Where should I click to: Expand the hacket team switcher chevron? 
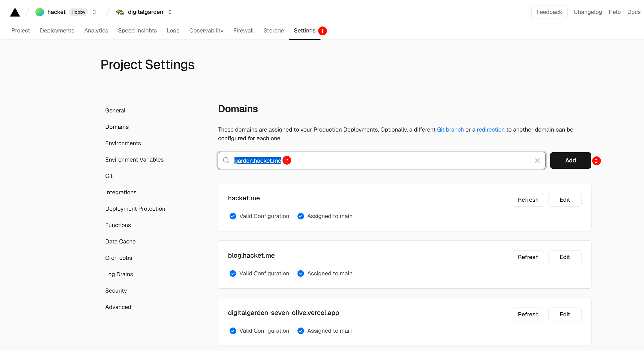pos(94,12)
